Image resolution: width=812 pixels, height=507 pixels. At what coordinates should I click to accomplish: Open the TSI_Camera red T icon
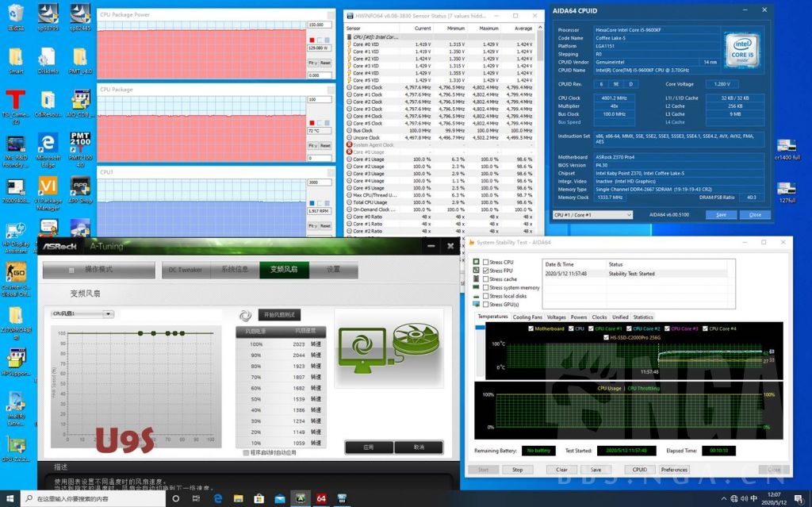16,106
